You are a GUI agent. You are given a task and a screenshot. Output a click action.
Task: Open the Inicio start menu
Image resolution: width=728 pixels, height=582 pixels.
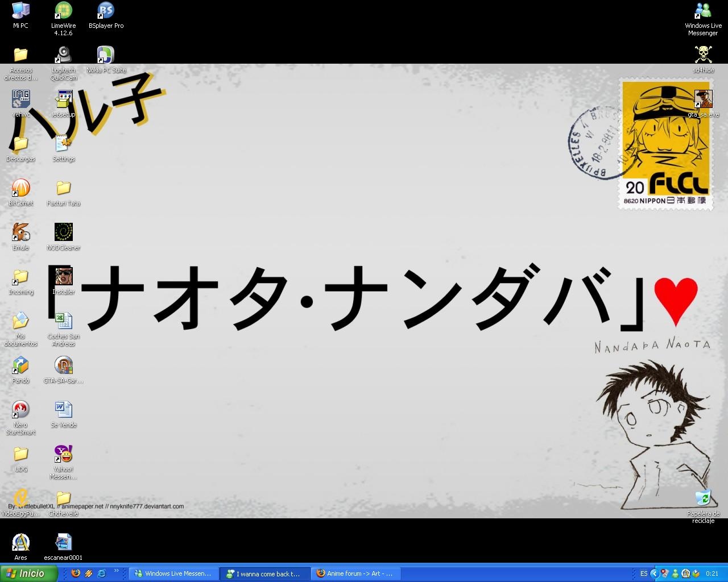[28, 573]
